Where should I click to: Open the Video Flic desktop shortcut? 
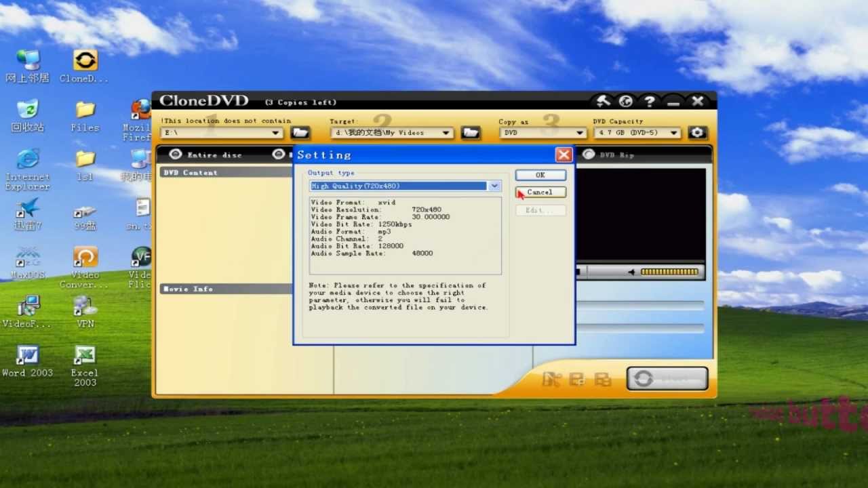140,267
